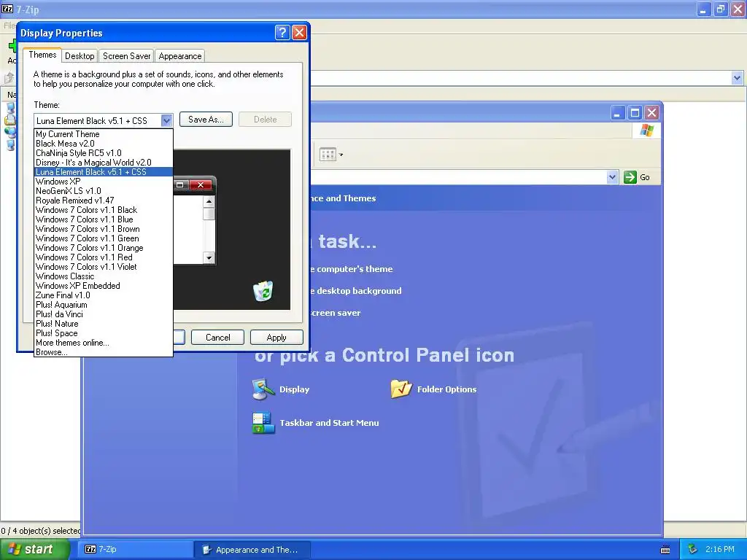Select Windows 7 Colors v1.1 Red
The width and height of the screenshot is (747, 560).
tap(104, 257)
